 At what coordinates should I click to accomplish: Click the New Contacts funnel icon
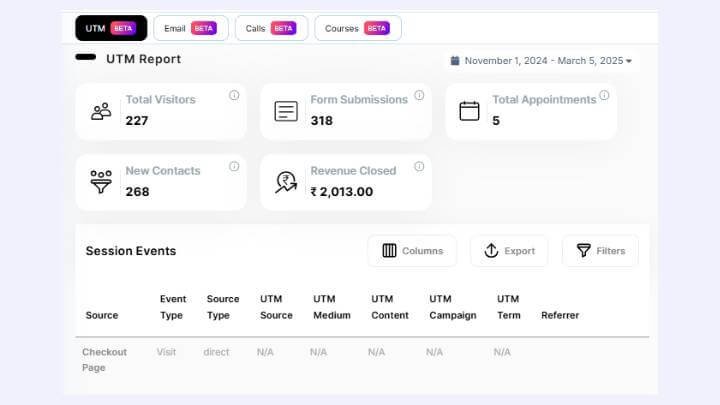click(x=101, y=182)
